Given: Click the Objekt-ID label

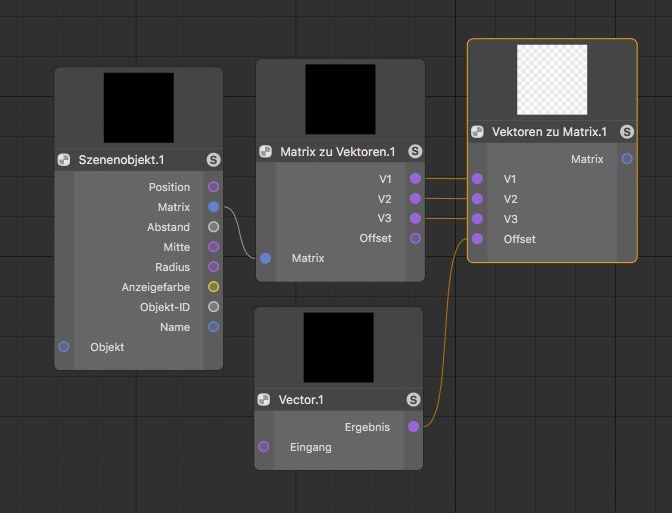Looking at the screenshot, I should 165,307.
